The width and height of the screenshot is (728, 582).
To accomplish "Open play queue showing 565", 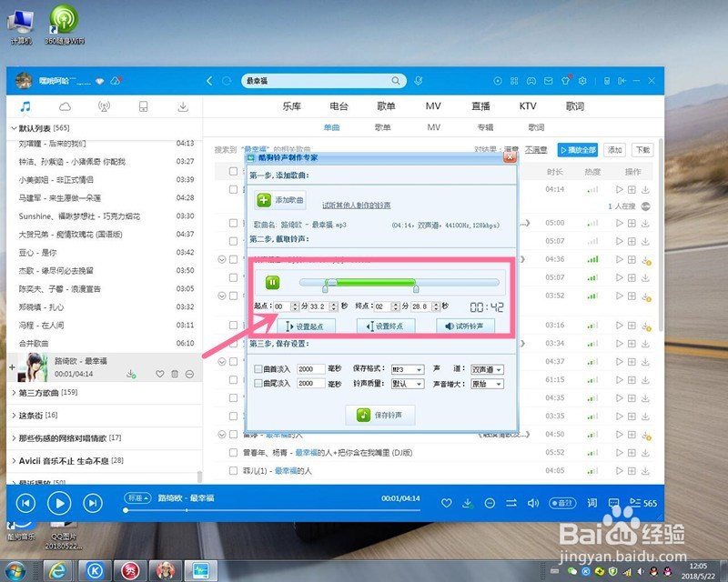I will pyautogui.click(x=643, y=503).
